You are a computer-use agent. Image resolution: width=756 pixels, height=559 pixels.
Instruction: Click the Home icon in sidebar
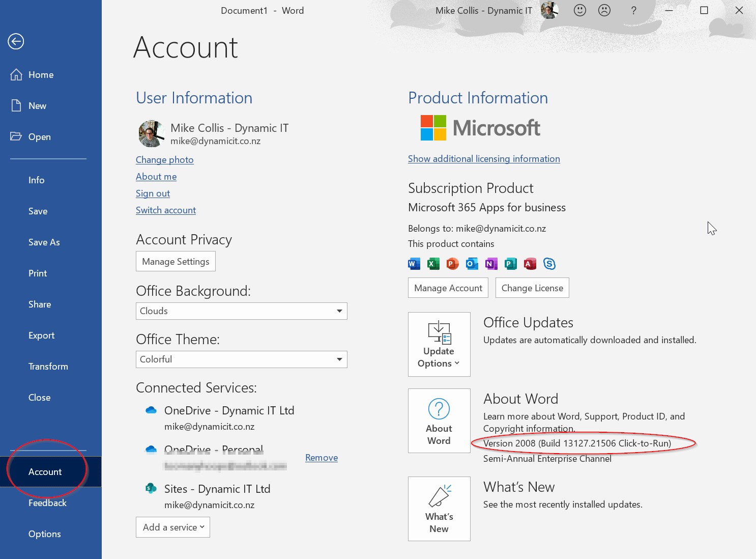click(x=16, y=75)
